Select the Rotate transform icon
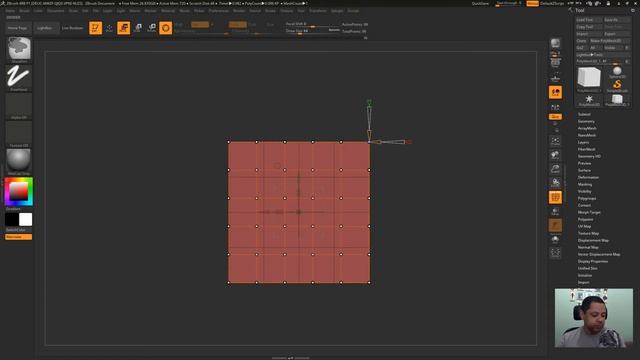Viewport: 640px width, 360px height. 152,28
